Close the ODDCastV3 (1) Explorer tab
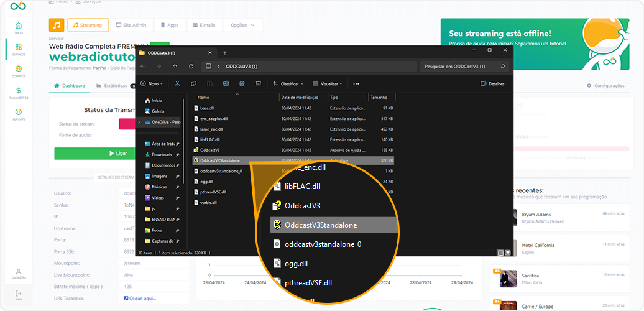Viewport: 644px width, 311px height. click(x=210, y=53)
